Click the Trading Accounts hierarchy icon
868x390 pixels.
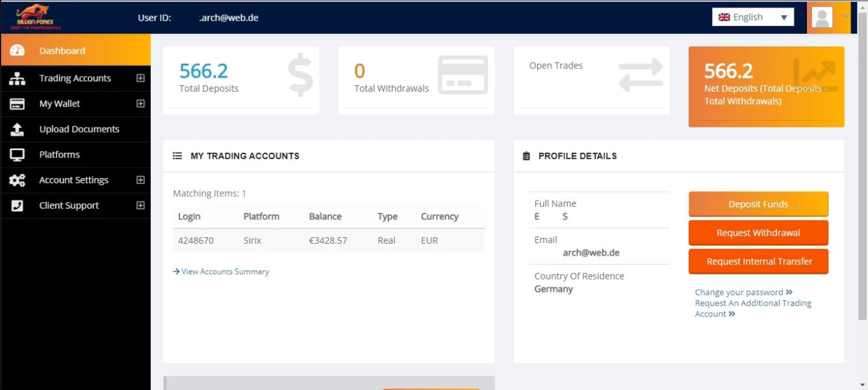(17, 79)
